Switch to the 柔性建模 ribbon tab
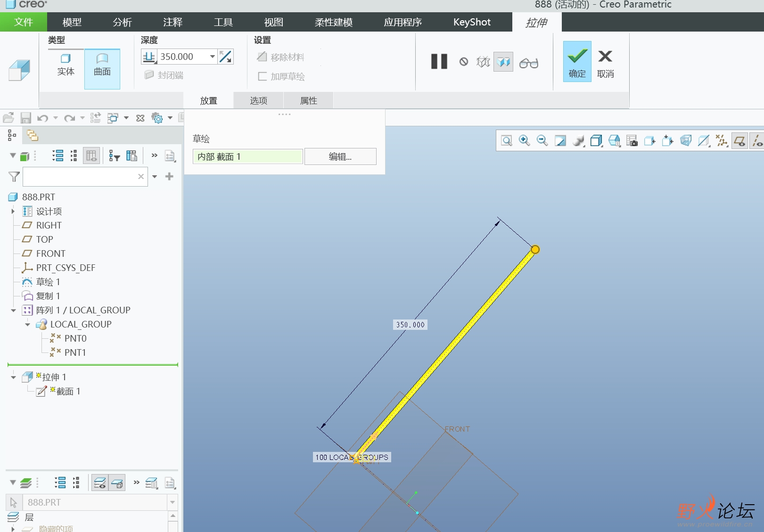Screen dimensions: 764x532 [334, 22]
